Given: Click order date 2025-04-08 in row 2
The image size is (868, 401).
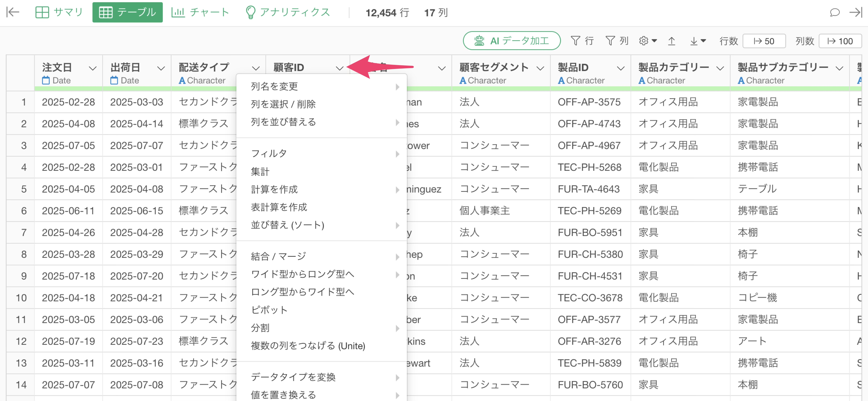Looking at the screenshot, I should point(68,124).
